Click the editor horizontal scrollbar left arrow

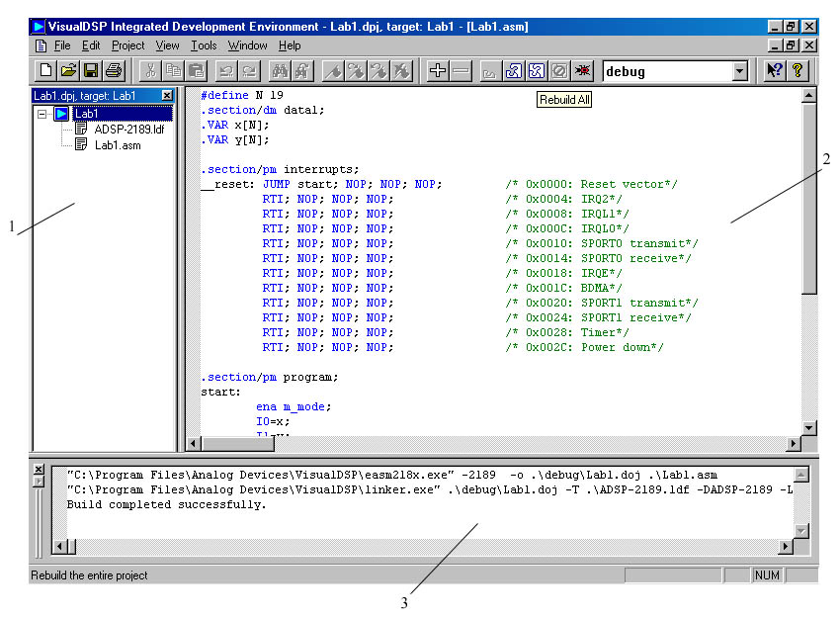click(x=194, y=443)
